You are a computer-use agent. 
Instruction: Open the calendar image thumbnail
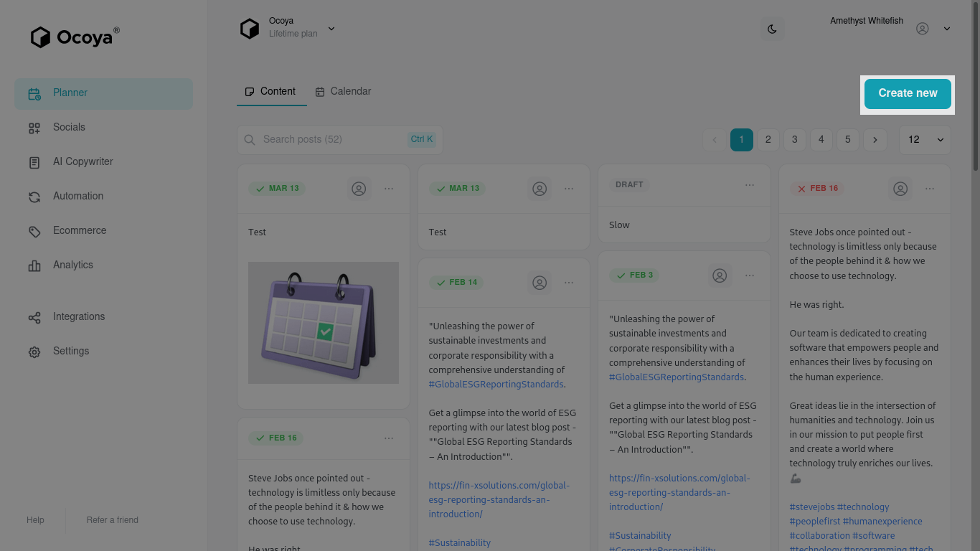(324, 323)
